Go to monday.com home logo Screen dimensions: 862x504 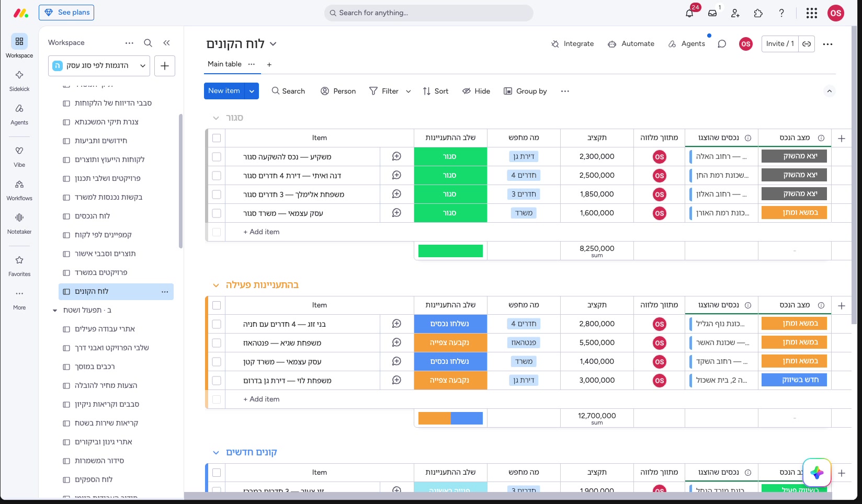[x=20, y=13]
